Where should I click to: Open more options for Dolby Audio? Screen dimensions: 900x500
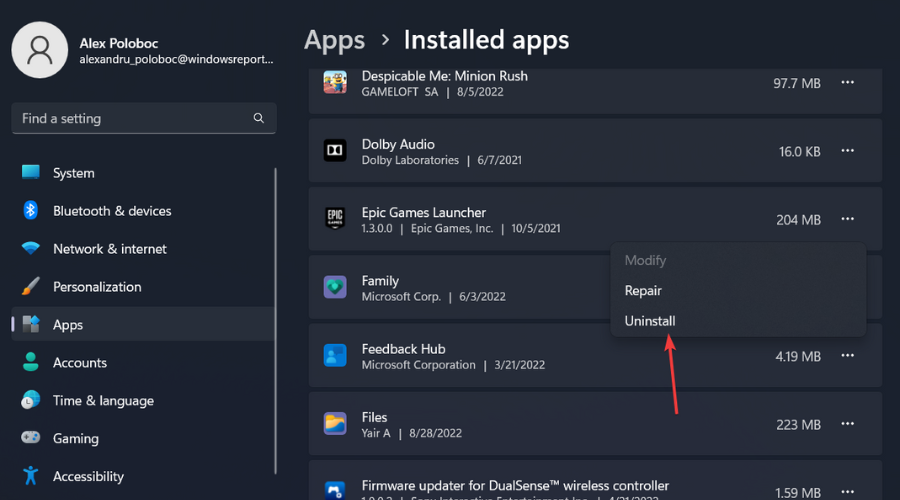click(x=847, y=151)
